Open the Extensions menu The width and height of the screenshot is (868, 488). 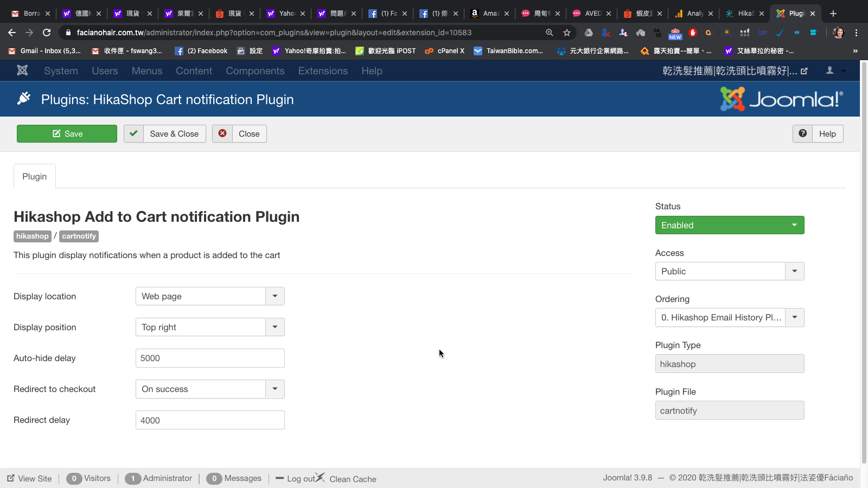point(323,70)
